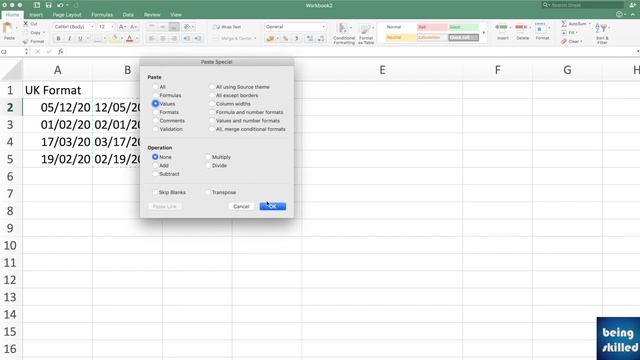Click the Align right icon

(x=174, y=38)
